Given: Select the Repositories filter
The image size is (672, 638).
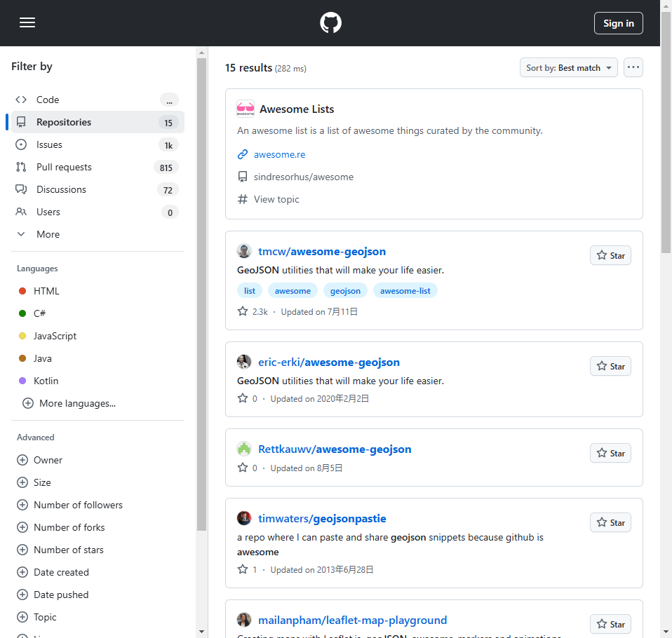Looking at the screenshot, I should (98, 122).
